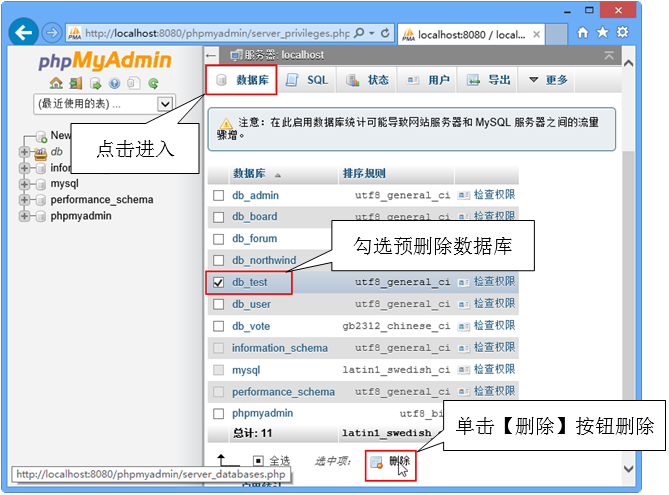Select mysql in the navigation tree

coord(64,184)
